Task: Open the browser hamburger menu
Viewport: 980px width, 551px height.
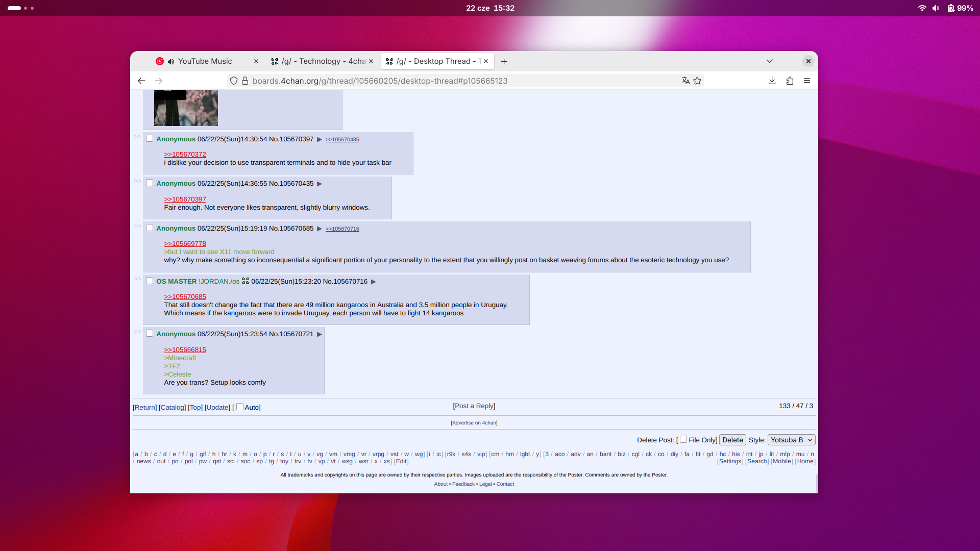Action: coord(807,81)
